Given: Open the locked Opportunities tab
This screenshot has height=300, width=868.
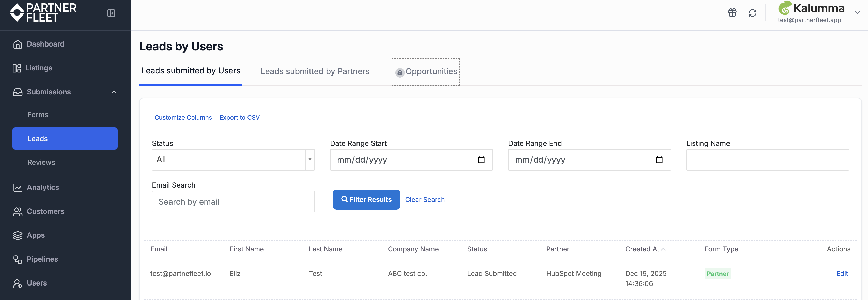Looking at the screenshot, I should coord(426,72).
